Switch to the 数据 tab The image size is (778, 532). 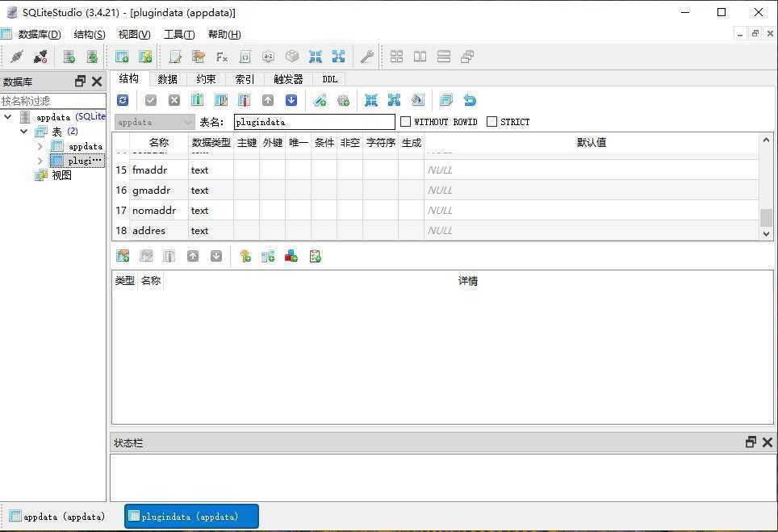pyautogui.click(x=167, y=78)
